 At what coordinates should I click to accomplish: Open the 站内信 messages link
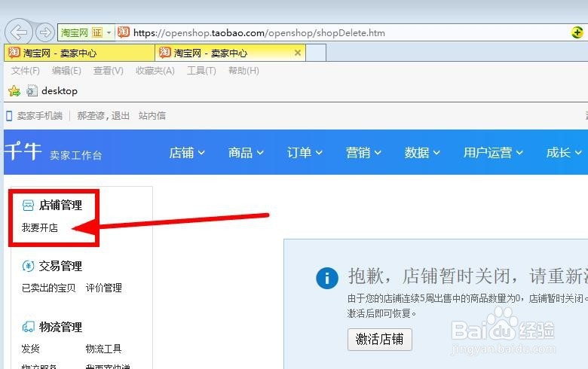(x=152, y=116)
